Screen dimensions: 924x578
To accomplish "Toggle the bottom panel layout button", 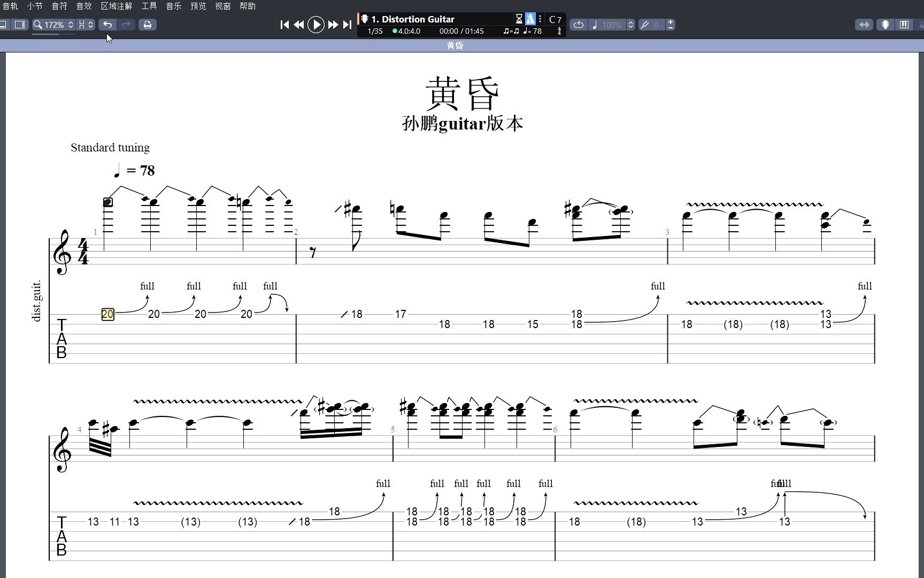I will (3, 25).
